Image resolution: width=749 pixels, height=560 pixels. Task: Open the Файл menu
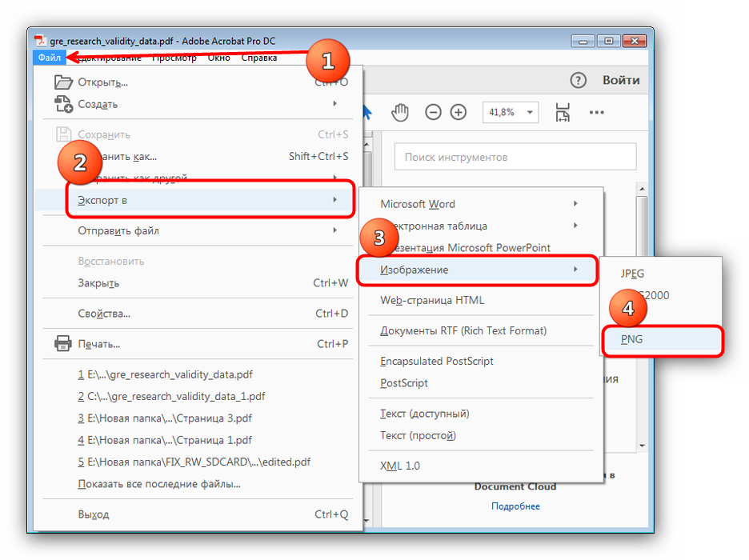(50, 58)
